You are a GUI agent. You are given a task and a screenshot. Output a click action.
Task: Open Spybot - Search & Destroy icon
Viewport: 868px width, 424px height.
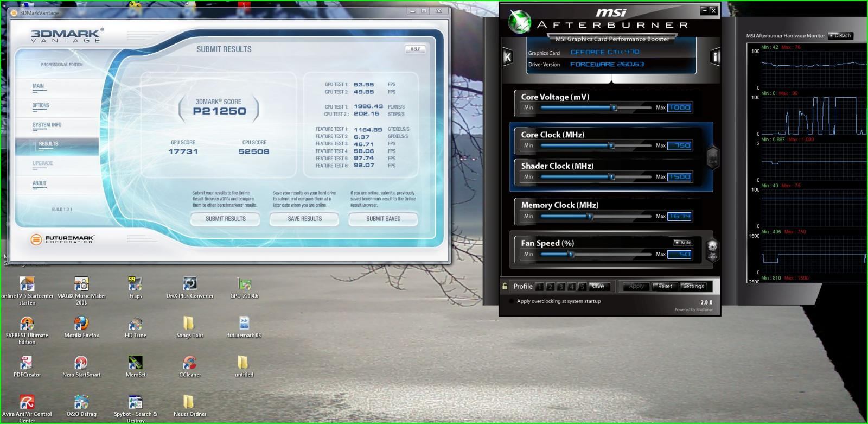pyautogui.click(x=136, y=402)
